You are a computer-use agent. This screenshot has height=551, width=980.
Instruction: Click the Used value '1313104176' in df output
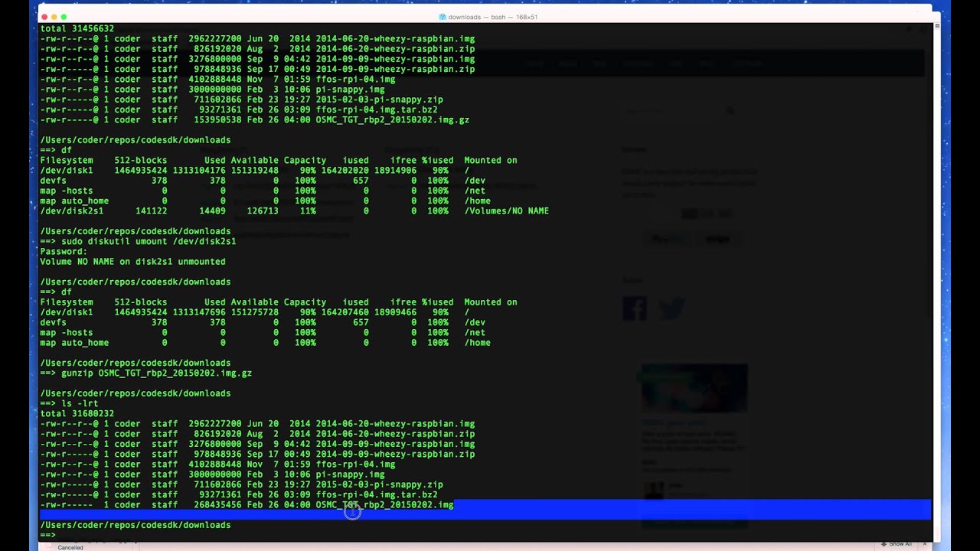coord(199,170)
